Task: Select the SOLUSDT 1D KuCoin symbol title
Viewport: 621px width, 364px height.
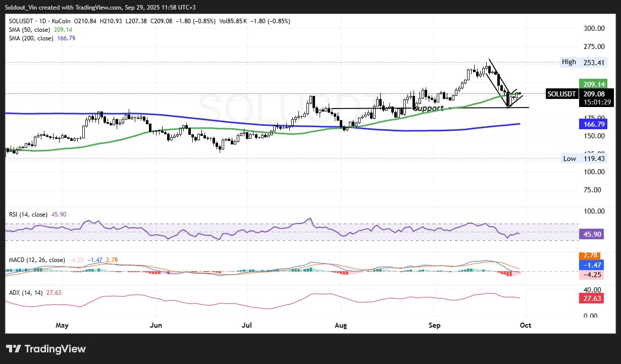Action: 40,21
